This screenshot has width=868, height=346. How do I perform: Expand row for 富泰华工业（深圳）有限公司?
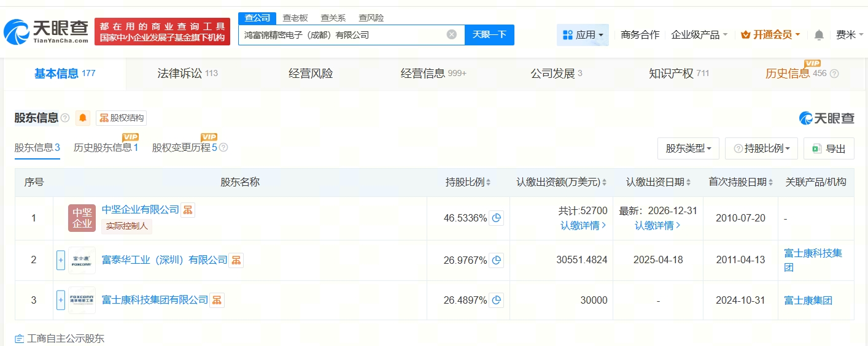(x=61, y=260)
